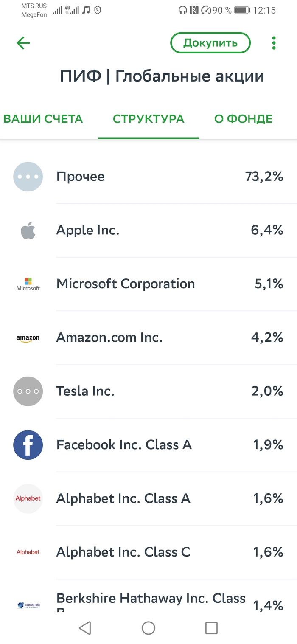Tap the Прочее ellipsis icon
Screen dimensions: 297x644
[28, 177]
